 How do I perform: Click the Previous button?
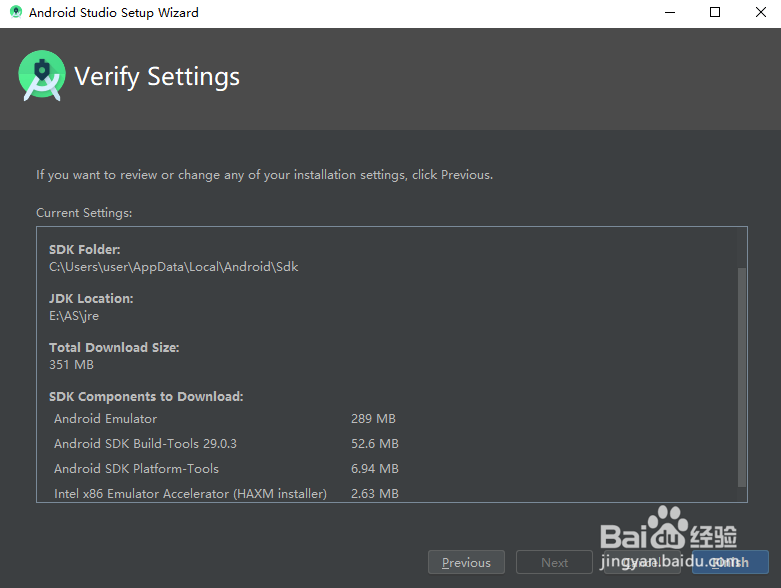pyautogui.click(x=466, y=562)
